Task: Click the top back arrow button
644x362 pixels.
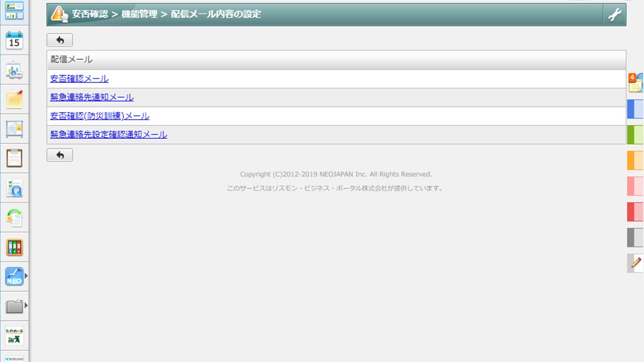Action: [x=60, y=40]
